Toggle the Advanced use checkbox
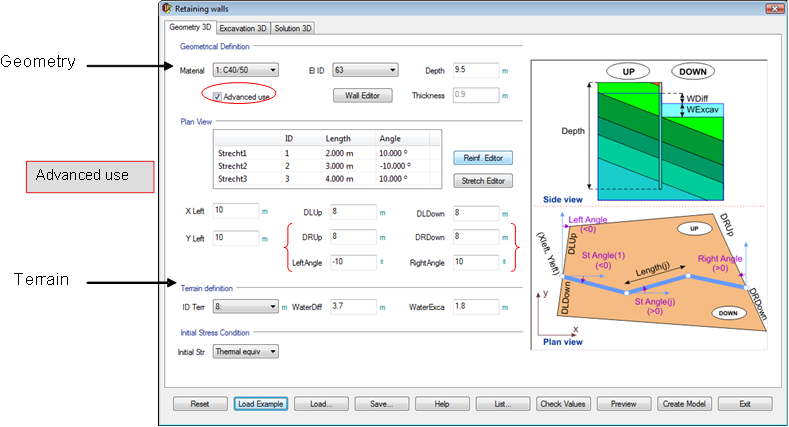The height and width of the screenshot is (427, 789). 217,97
